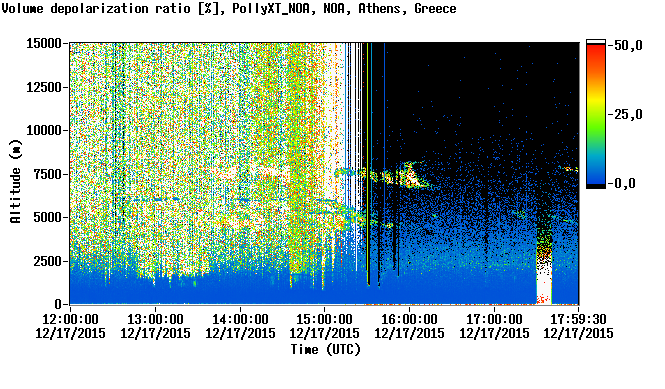Click the 2500 altitude tick label
The width and height of the screenshot is (665, 389).
click(x=47, y=261)
